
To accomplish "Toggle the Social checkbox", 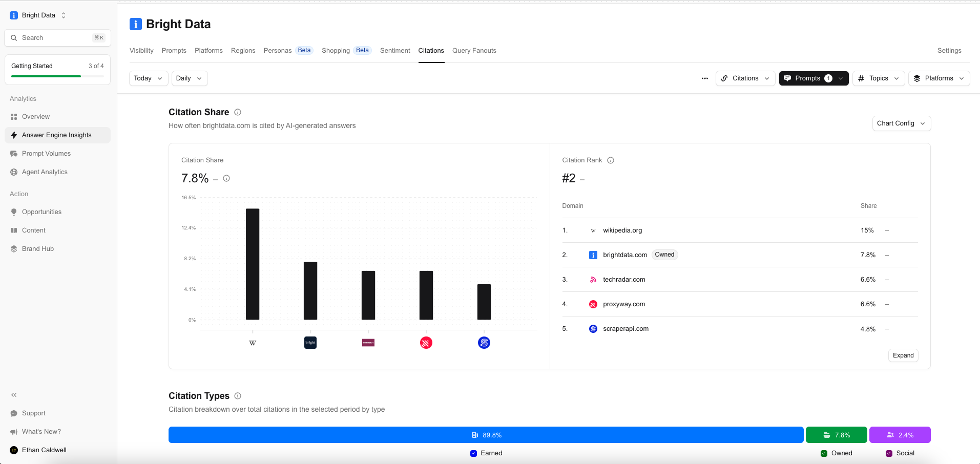I will [x=889, y=453].
